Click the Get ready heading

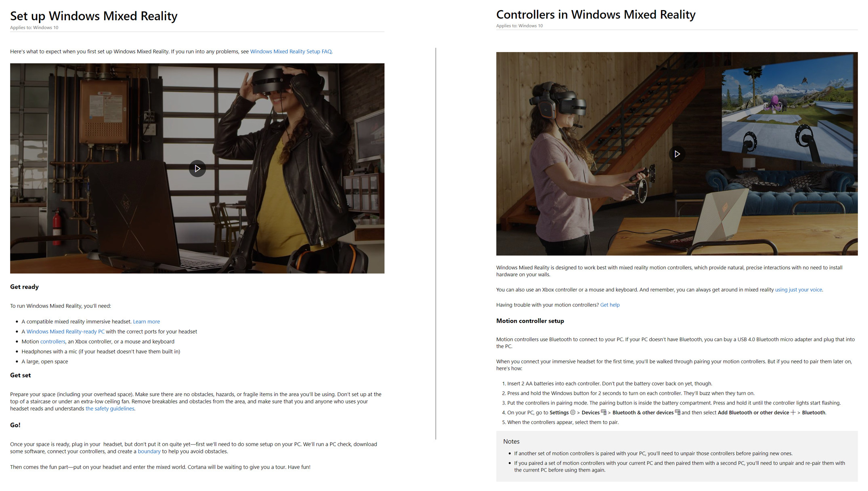pos(24,287)
